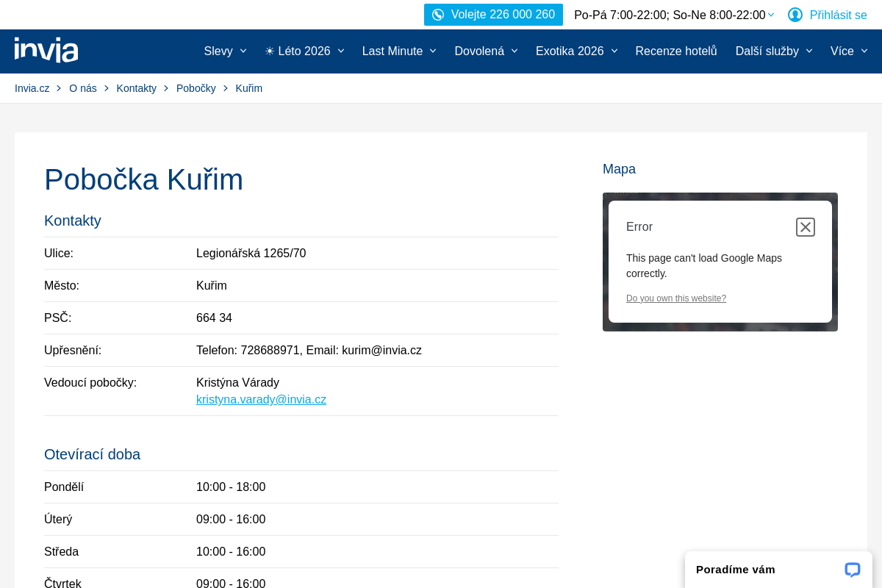Click the Město value Kuřim
The image size is (882, 588).
212,286
